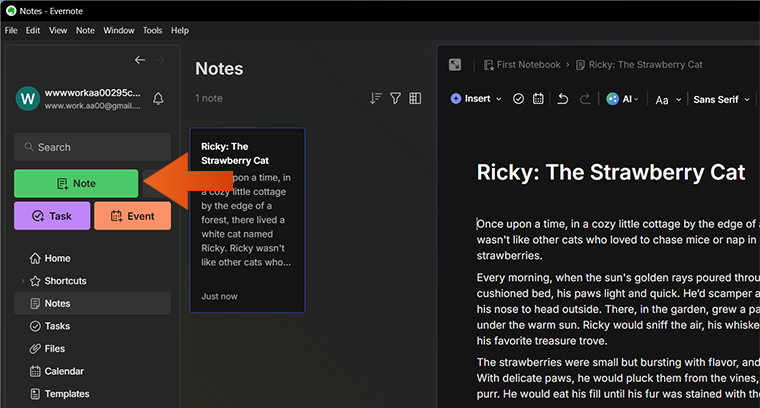Open Files in sidebar
This screenshot has height=408, width=760.
pyautogui.click(x=47, y=348)
